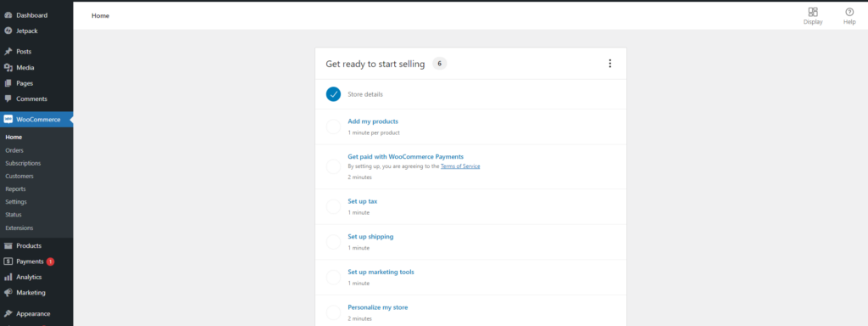868x326 pixels.
Task: Click the Posts pushpin icon
Action: pyautogui.click(x=8, y=52)
